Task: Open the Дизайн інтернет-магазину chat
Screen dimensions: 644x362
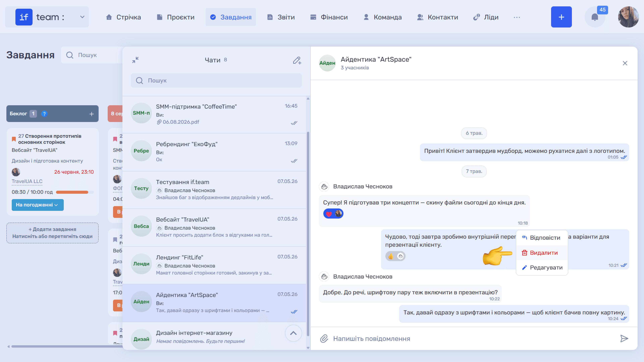Action: (214, 336)
